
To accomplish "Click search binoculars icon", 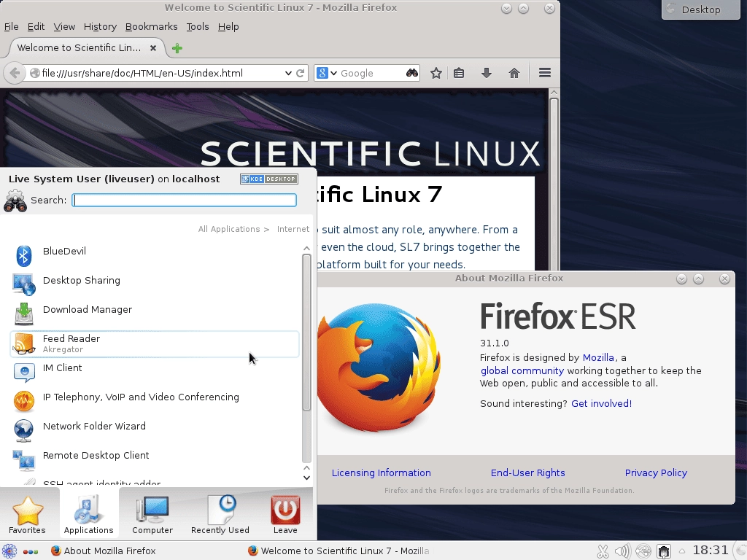I will click(x=412, y=73).
